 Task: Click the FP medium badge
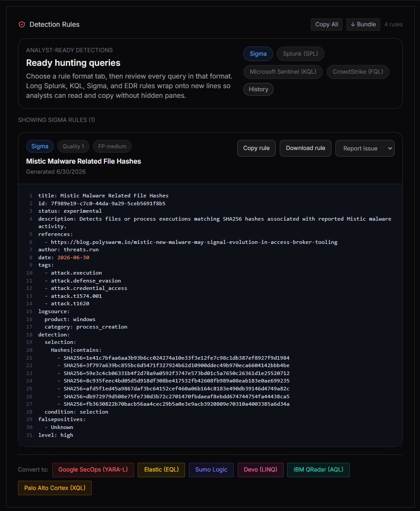pos(112,147)
